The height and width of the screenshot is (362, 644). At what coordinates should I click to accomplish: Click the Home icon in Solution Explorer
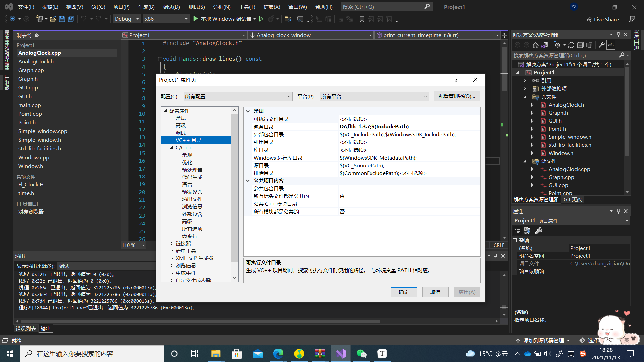point(536,45)
